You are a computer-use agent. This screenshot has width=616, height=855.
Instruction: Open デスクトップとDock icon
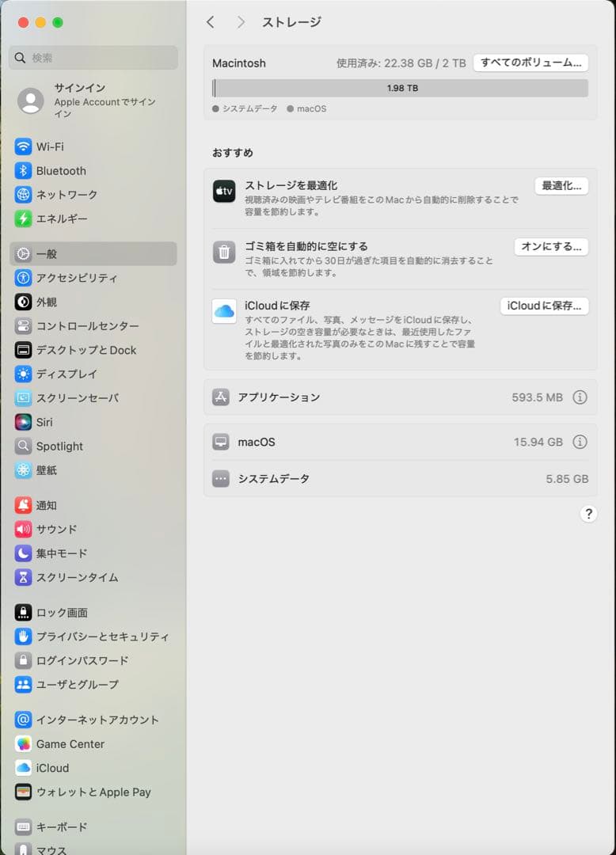click(x=23, y=350)
